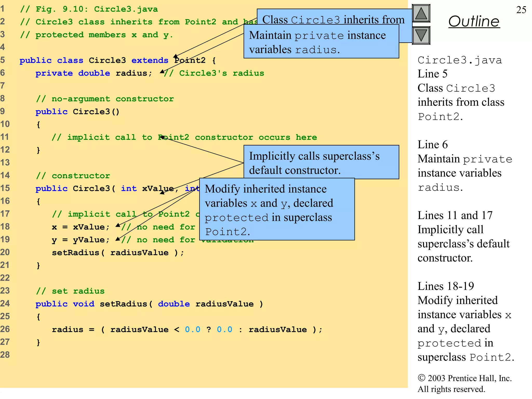This screenshot has width=532, height=399.
Task: Click the 'extends' keyword on line 5
Action: point(150,61)
